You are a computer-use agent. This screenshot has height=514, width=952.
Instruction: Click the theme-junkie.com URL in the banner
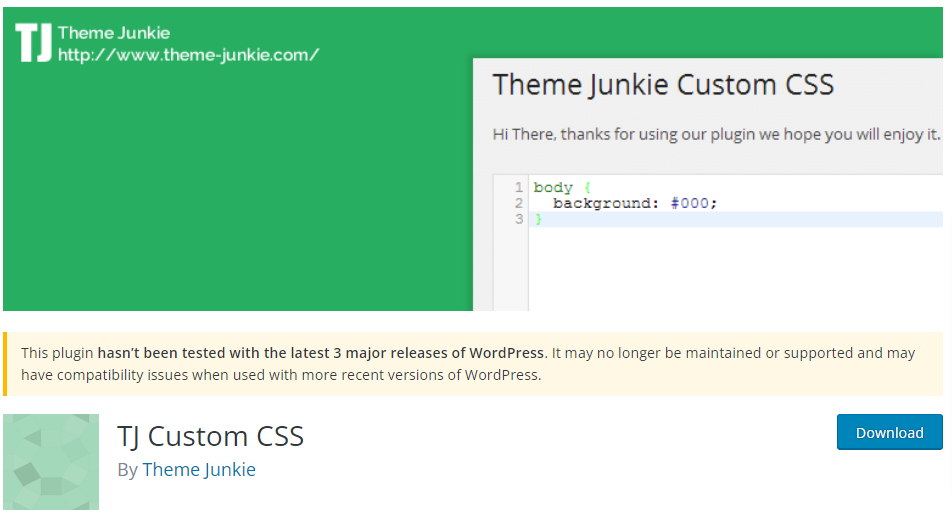click(x=188, y=55)
